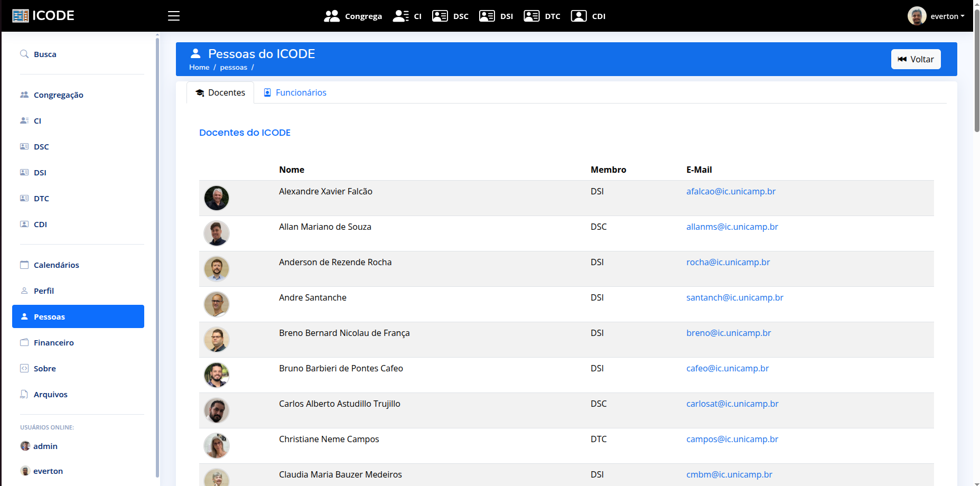Toggle the hamburger sidebar menu

click(x=174, y=16)
